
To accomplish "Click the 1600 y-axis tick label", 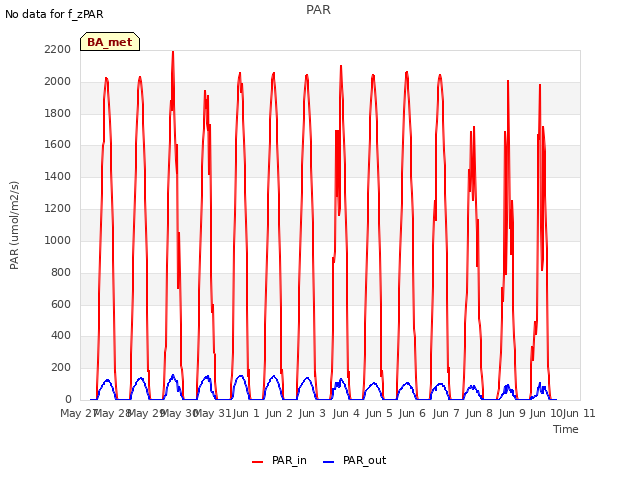I will coord(58,144).
